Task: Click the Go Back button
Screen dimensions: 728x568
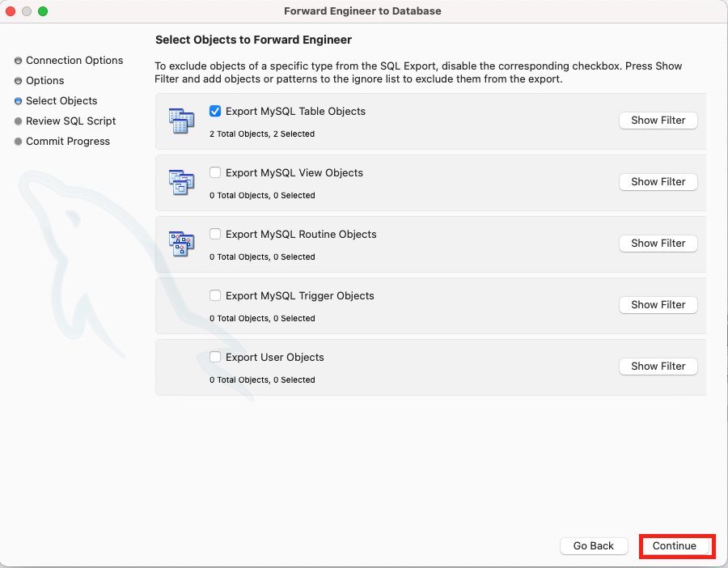Action: click(x=594, y=545)
